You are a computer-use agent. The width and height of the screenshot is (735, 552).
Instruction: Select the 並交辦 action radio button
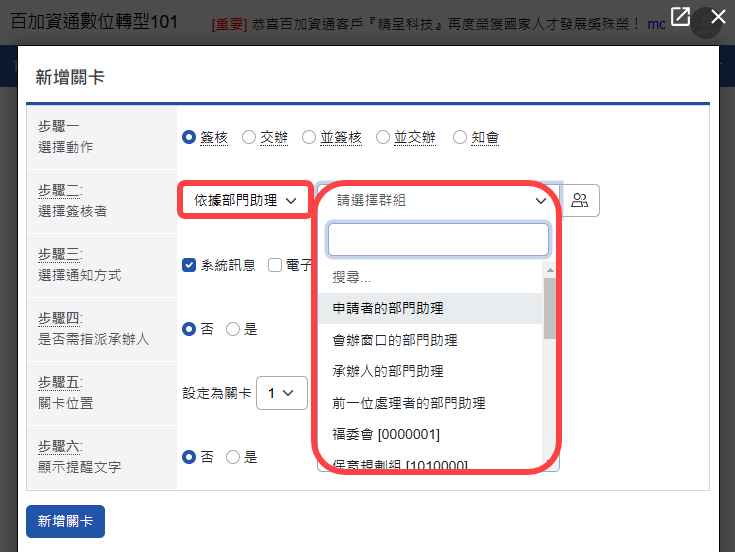tap(383, 137)
